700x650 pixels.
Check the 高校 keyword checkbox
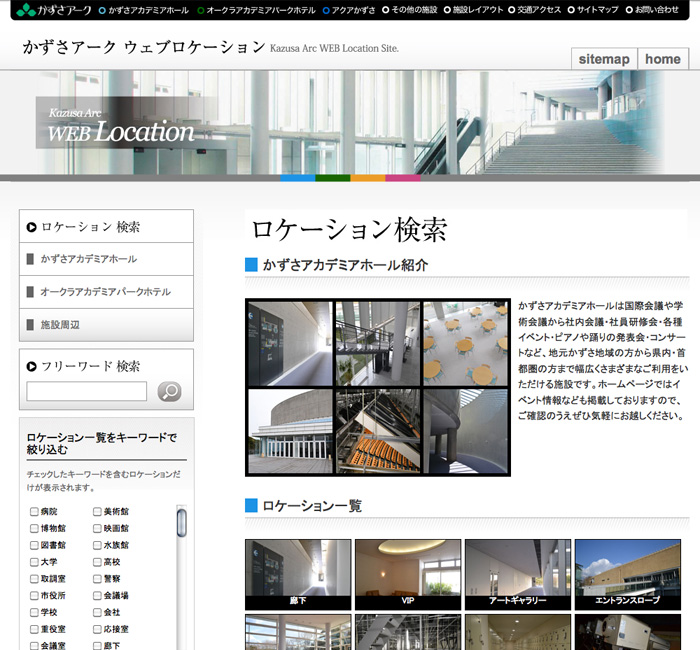[x=97, y=562]
